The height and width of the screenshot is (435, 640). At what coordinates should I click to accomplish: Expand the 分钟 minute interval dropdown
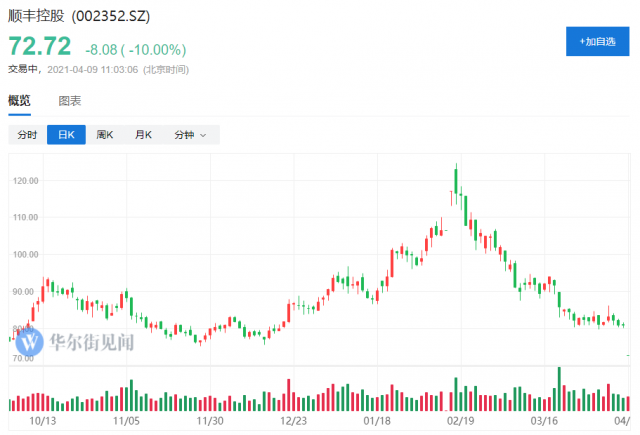tap(190, 135)
